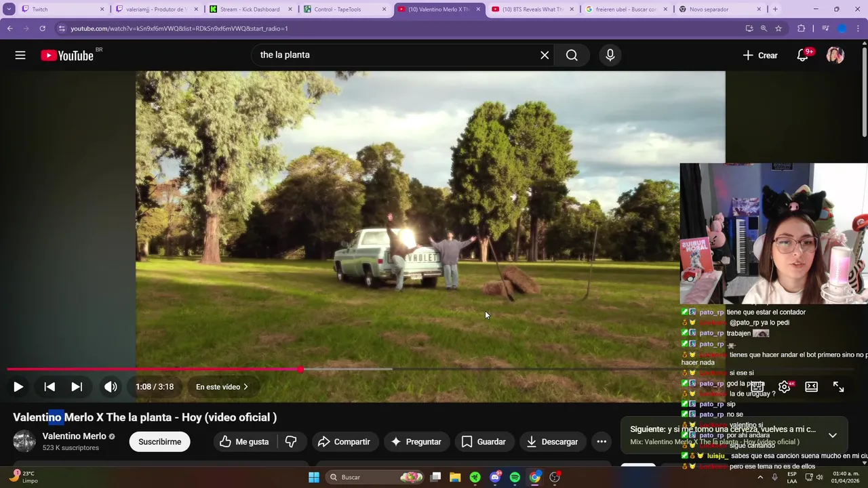Start voice search with the microphone
The height and width of the screenshot is (488, 868).
[610, 56]
